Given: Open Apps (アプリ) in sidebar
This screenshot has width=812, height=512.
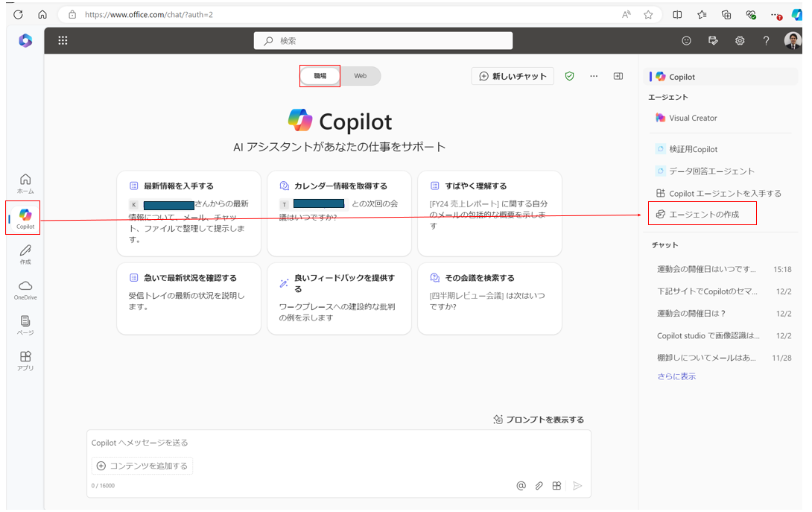Looking at the screenshot, I should coord(25,361).
